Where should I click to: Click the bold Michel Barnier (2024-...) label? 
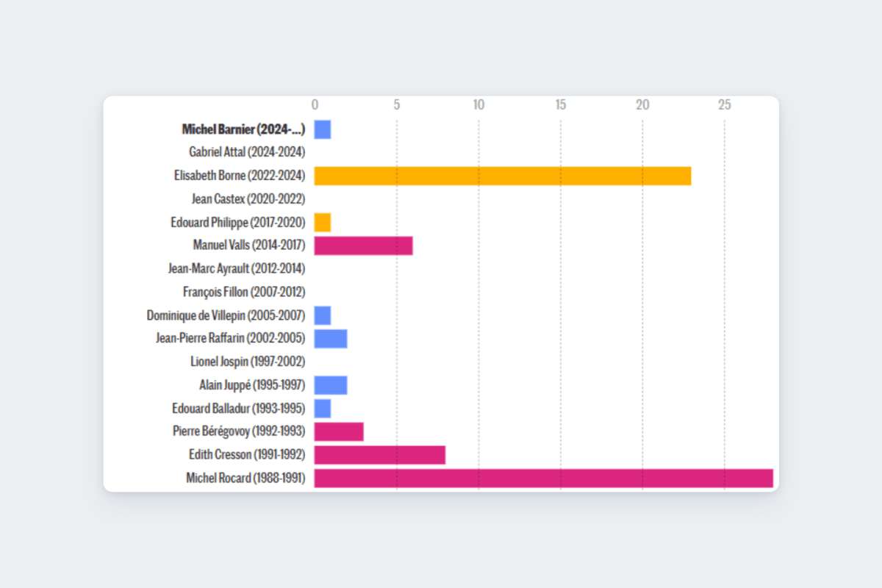pyautogui.click(x=243, y=129)
